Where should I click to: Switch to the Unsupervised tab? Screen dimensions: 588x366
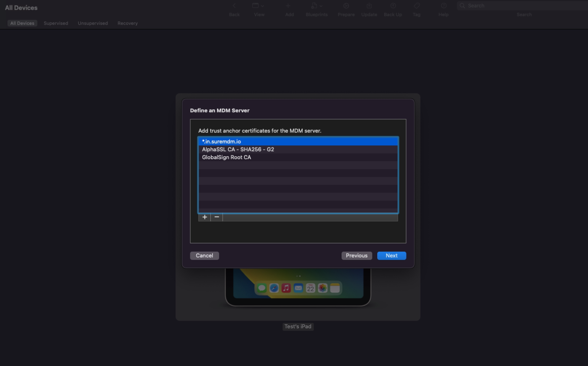pyautogui.click(x=93, y=23)
